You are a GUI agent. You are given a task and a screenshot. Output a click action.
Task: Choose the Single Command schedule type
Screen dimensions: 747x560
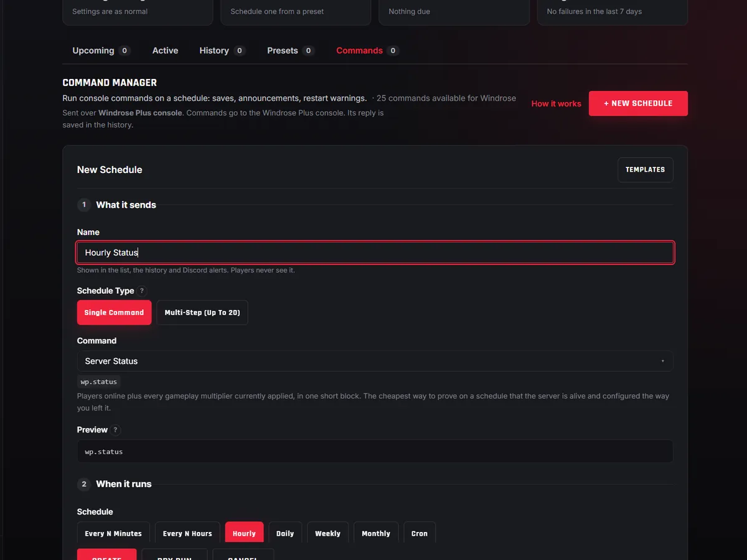click(x=114, y=312)
